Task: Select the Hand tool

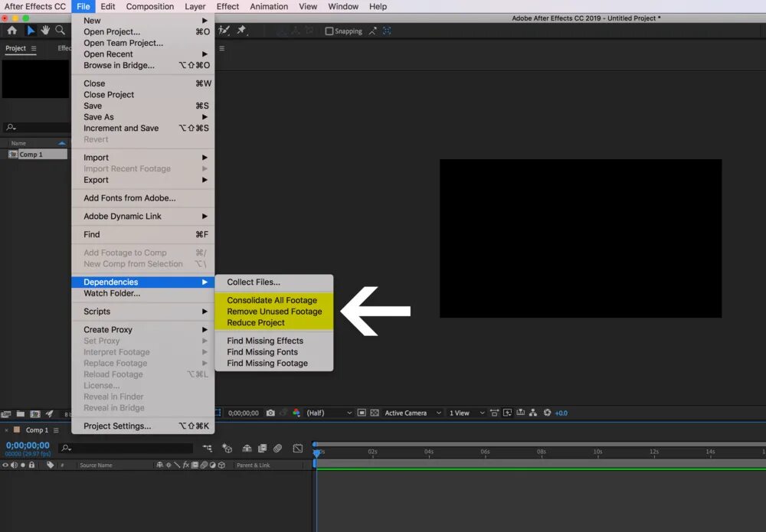Action: 45,31
